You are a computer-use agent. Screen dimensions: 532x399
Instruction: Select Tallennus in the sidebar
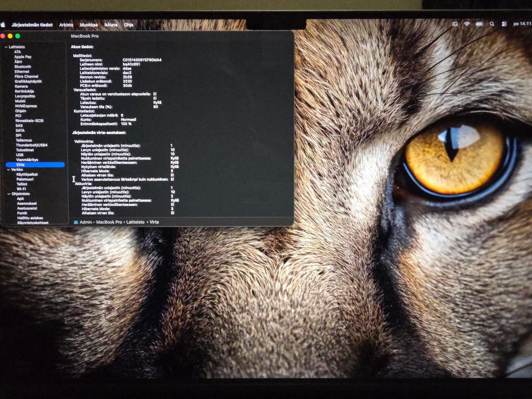24,140
